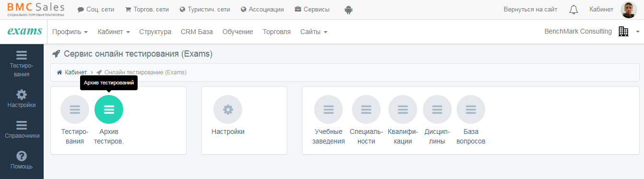The image size is (644, 179).
Task: Expand the Профиль dropdown menu
Action: [70, 32]
